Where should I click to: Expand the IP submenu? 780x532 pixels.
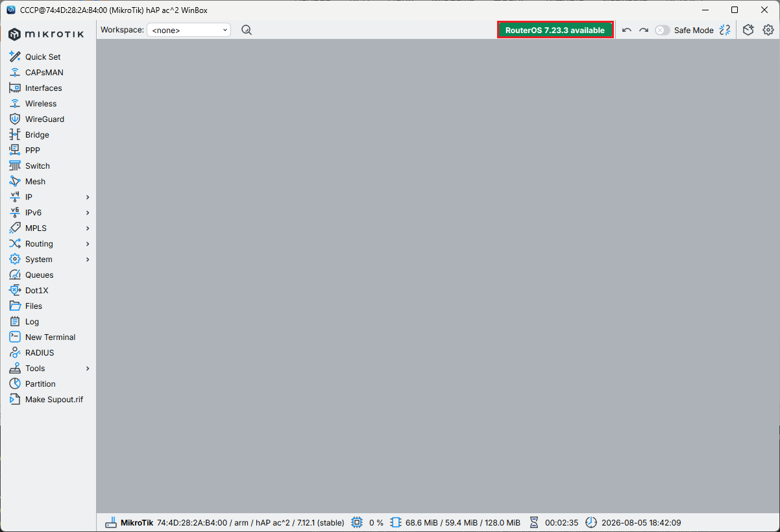click(x=88, y=197)
